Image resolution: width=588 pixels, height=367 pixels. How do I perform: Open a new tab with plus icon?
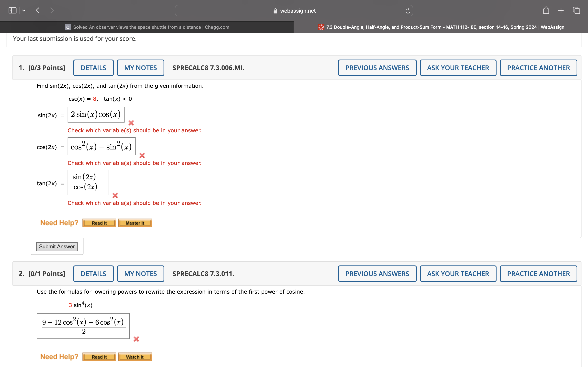[561, 10]
